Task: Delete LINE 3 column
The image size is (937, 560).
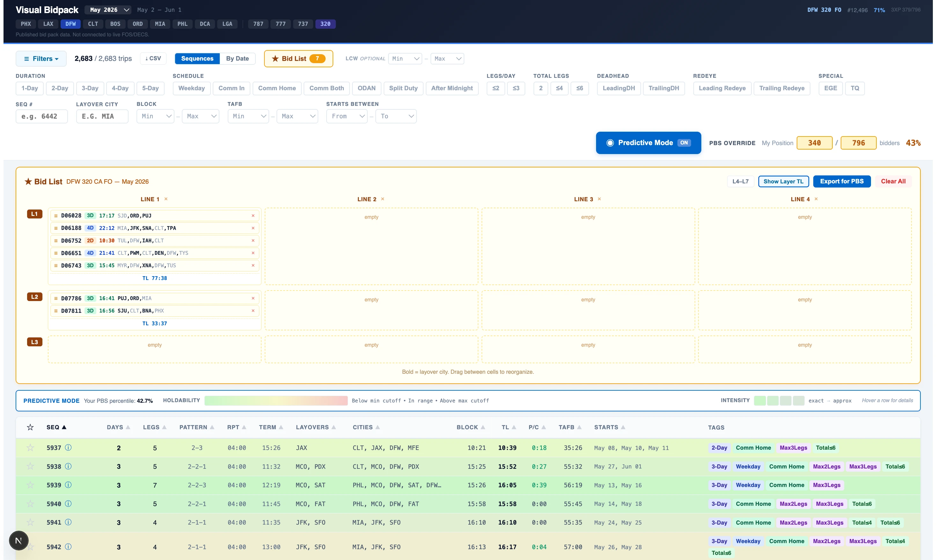Action: pos(599,199)
